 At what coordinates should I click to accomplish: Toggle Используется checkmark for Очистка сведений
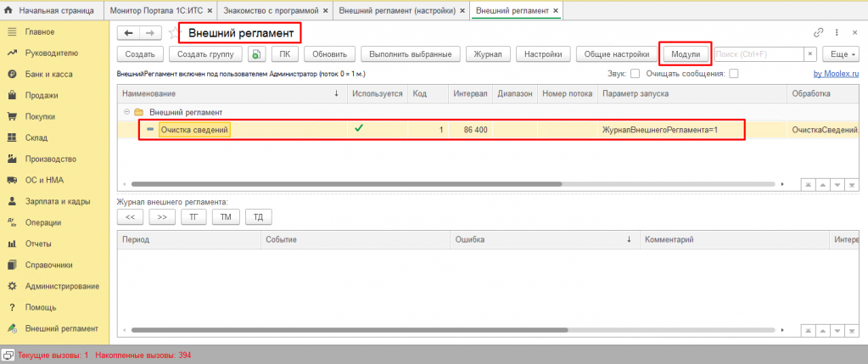(x=359, y=128)
